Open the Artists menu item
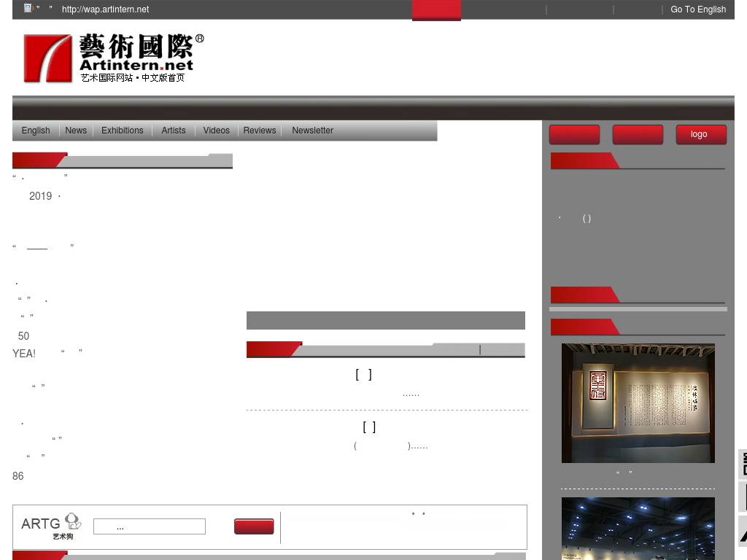Screen dimensions: 747x560 click(x=174, y=131)
